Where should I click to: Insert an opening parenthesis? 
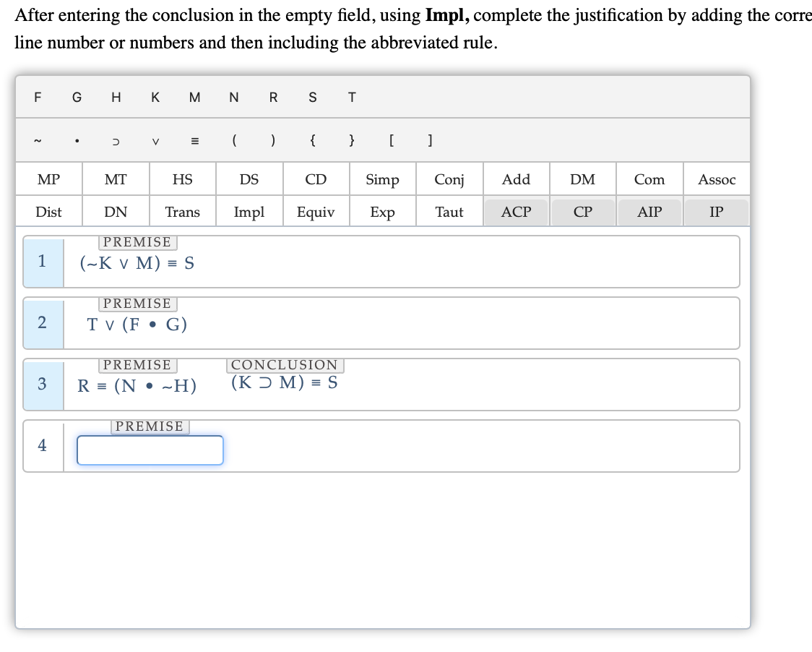coord(234,141)
